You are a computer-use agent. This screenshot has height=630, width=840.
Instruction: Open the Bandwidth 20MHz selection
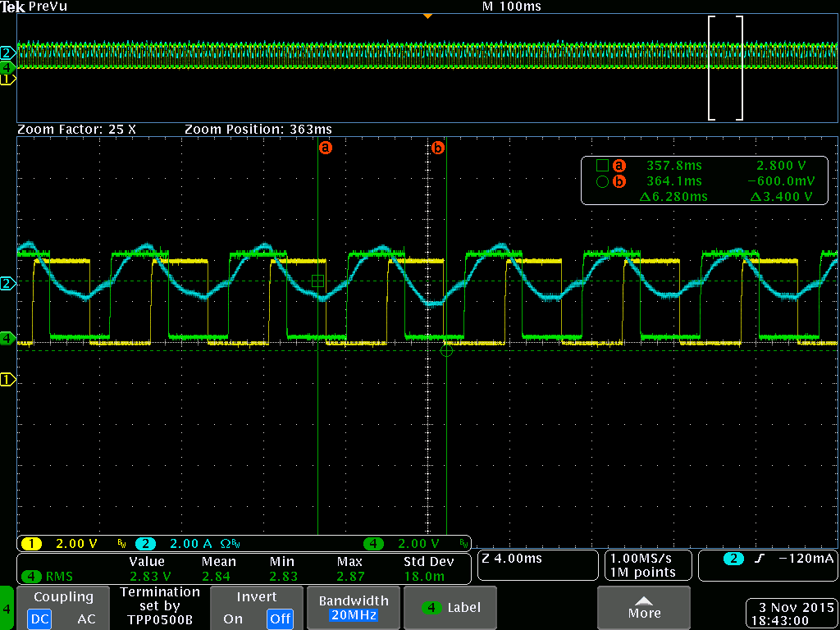354,608
